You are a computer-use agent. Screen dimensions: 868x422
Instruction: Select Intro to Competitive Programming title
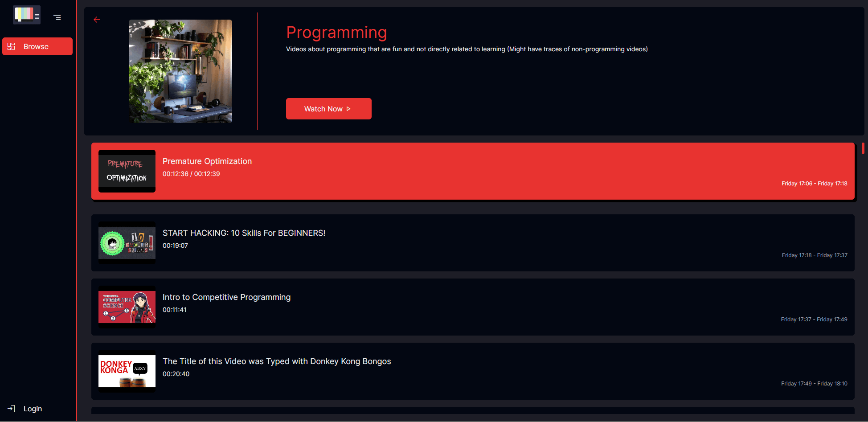pyautogui.click(x=226, y=297)
